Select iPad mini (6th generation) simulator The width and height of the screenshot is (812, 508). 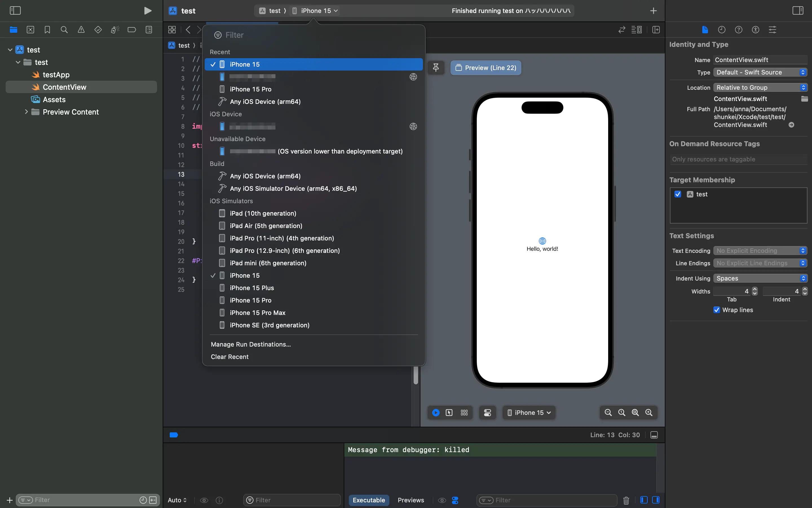coord(314,263)
